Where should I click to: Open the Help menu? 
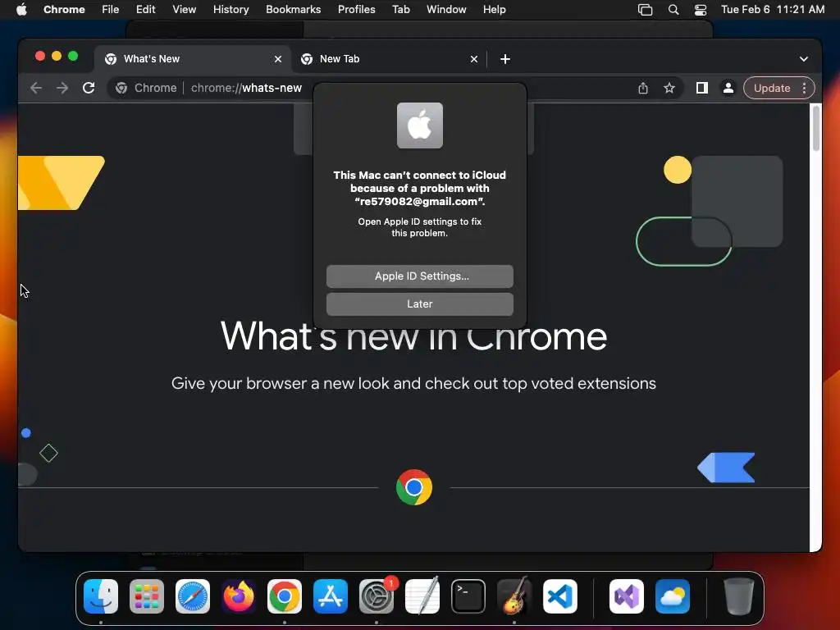494,10
